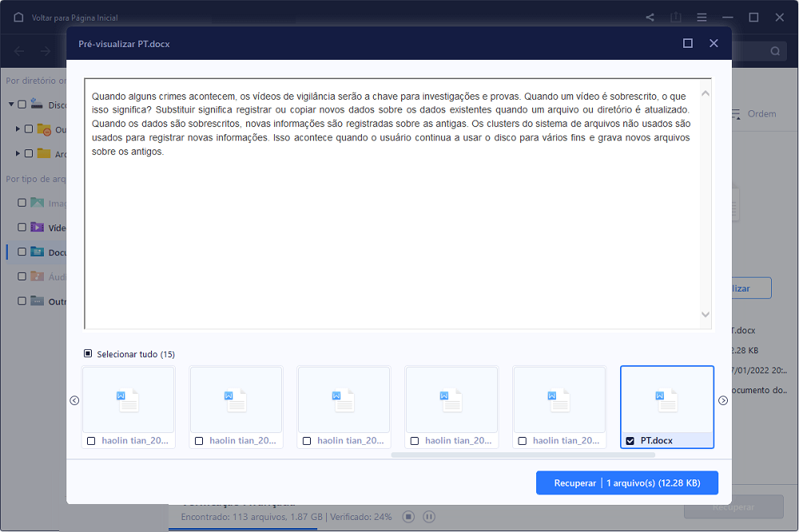Click the Ordem sort label
799x532 pixels.
pos(761,113)
